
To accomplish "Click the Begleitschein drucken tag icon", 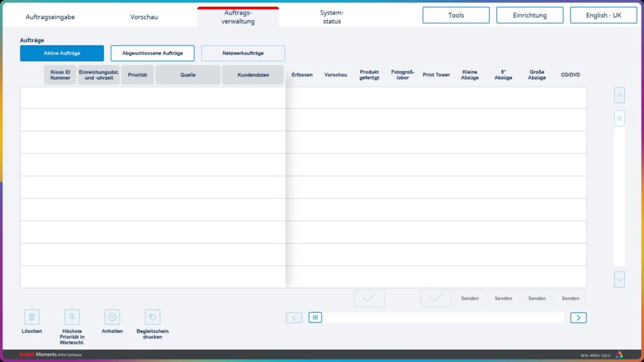I will point(152,317).
